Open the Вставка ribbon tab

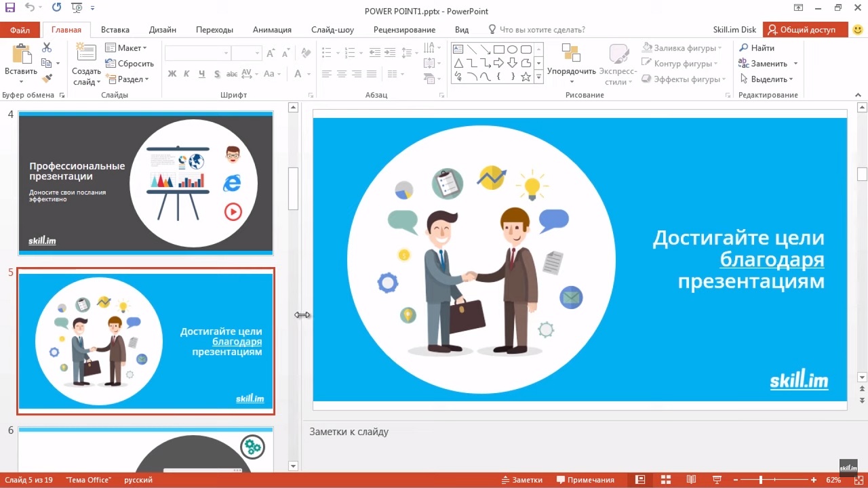pos(115,30)
